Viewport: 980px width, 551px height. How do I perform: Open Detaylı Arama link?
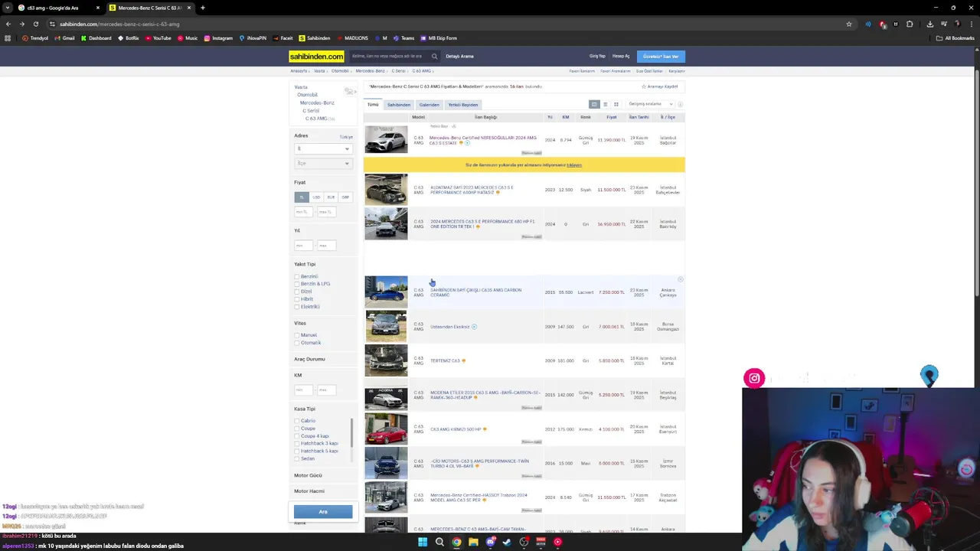coord(460,56)
